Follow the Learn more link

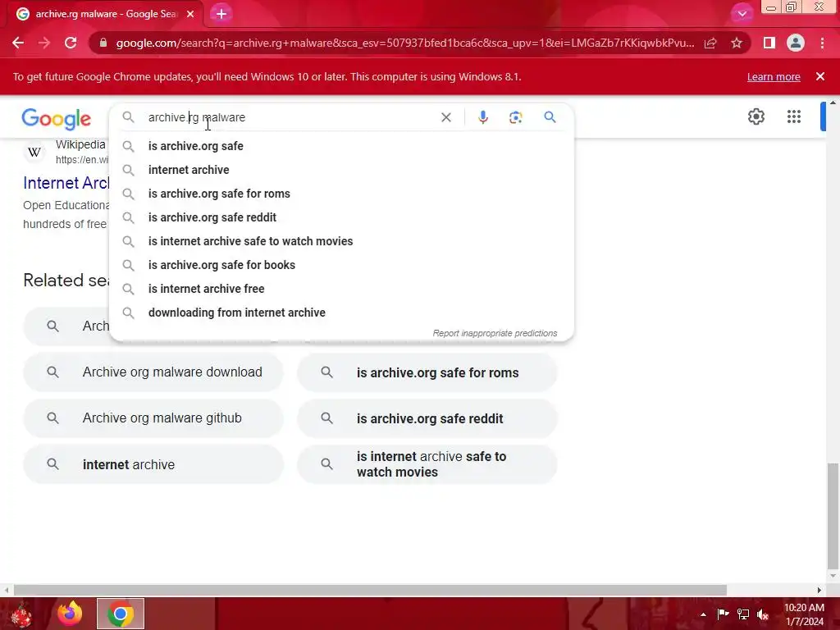[774, 76]
